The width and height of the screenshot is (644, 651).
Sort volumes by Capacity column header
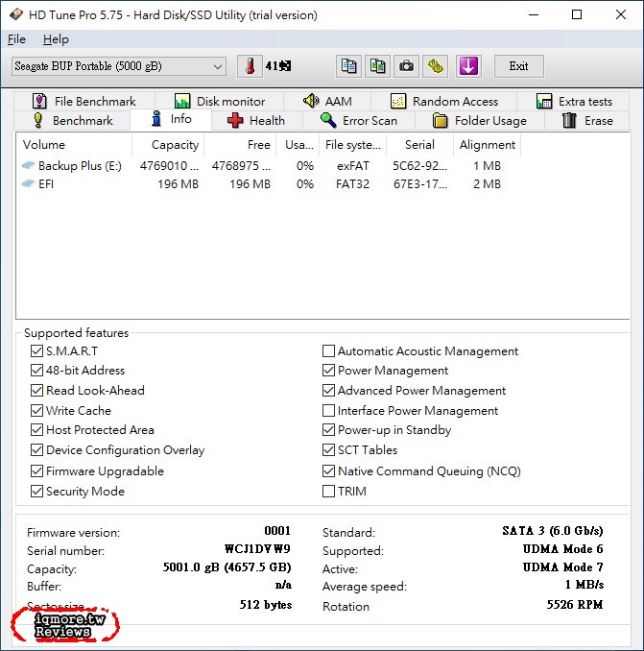(x=176, y=145)
